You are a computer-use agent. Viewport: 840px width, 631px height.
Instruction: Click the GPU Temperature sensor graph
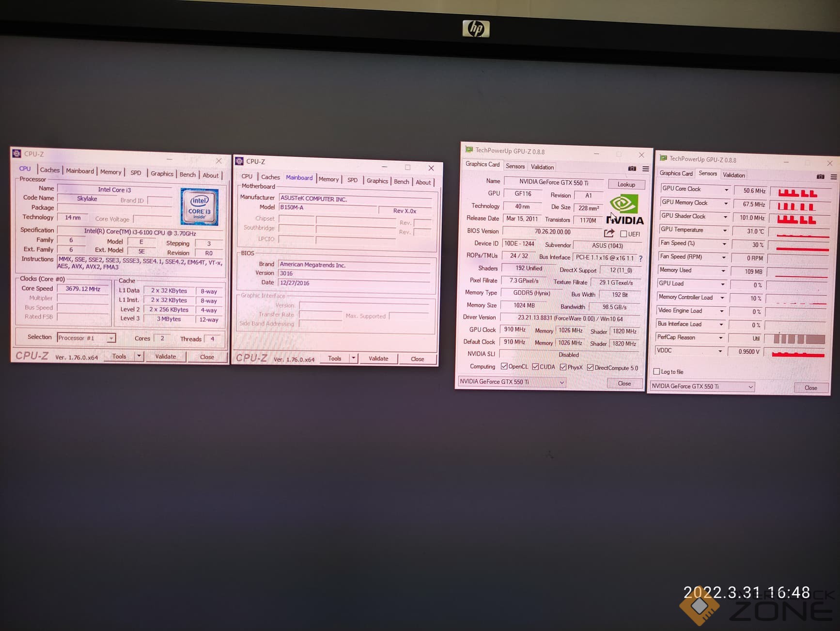click(x=799, y=233)
